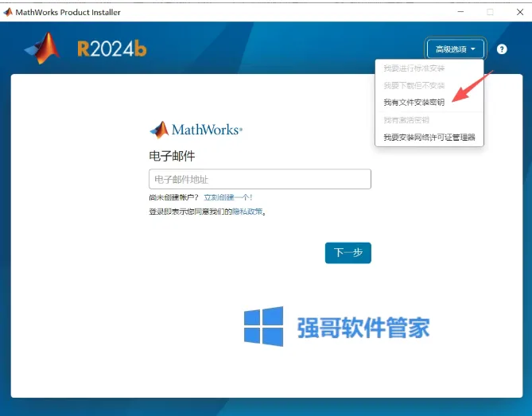Image resolution: width=532 pixels, height=416 pixels.
Task: Open the help question mark icon
Action: [x=502, y=49]
